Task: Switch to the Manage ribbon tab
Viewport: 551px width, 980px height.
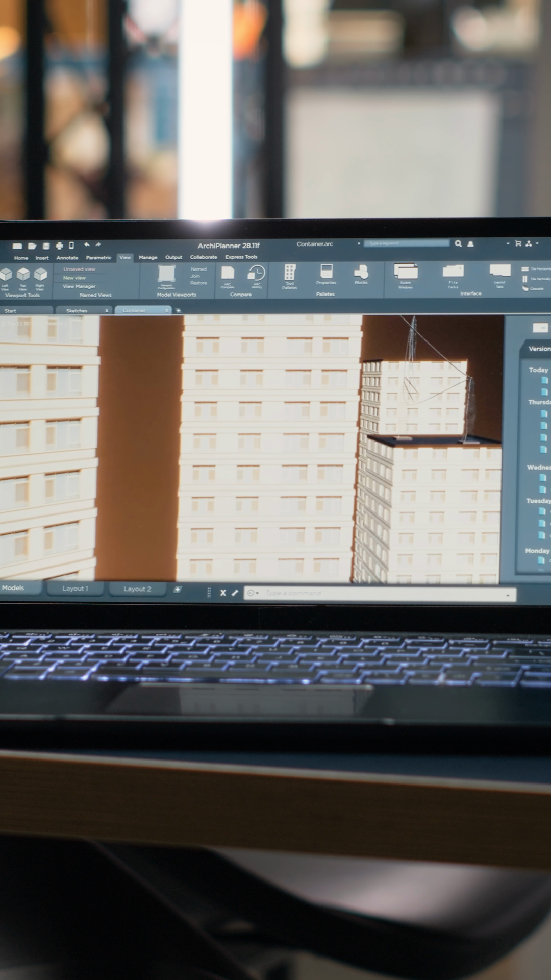Action: [x=148, y=258]
